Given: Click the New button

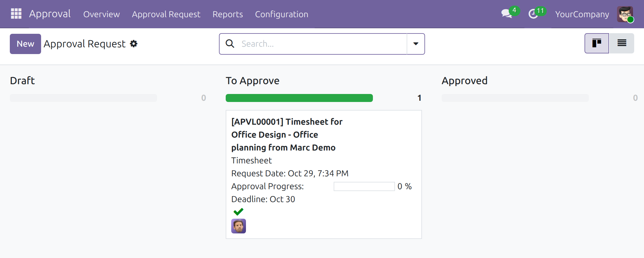Looking at the screenshot, I should click(25, 44).
